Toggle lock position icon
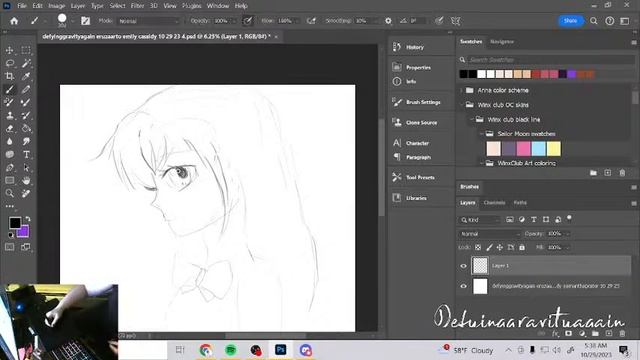 click(x=500, y=247)
